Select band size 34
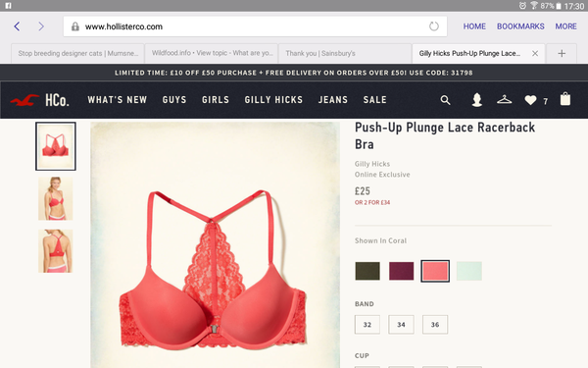This screenshot has height=368, width=588. point(401,325)
